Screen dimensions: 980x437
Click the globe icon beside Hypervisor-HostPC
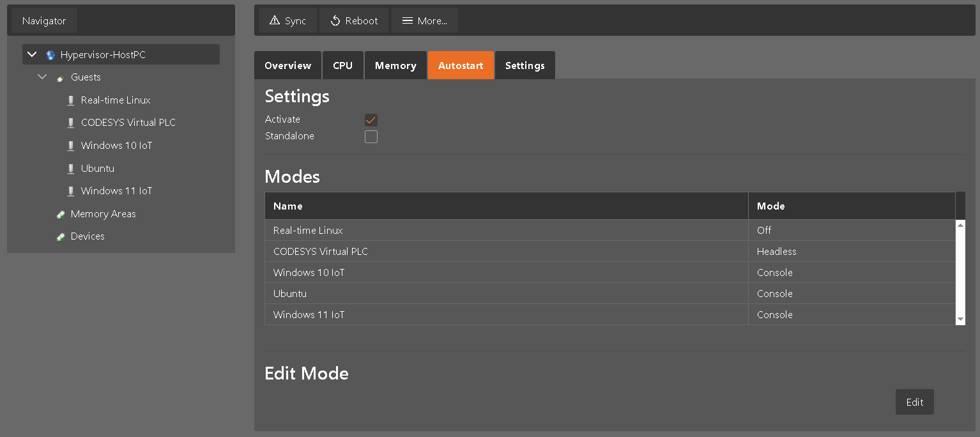[x=50, y=54]
